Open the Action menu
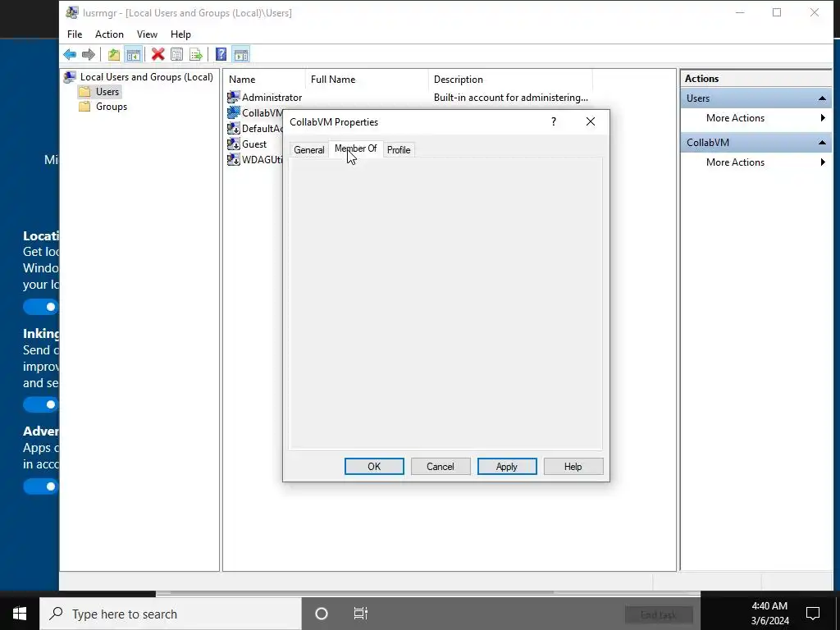The image size is (840, 630). [x=109, y=34]
